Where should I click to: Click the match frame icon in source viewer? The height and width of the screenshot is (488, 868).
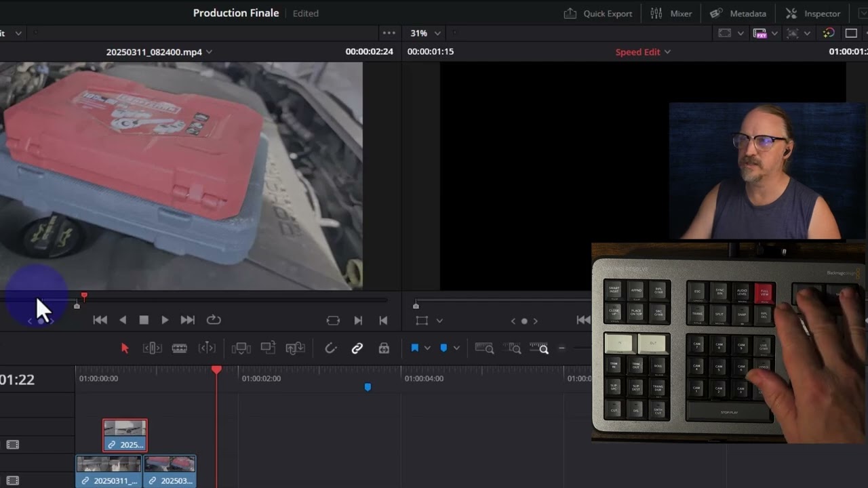333,321
